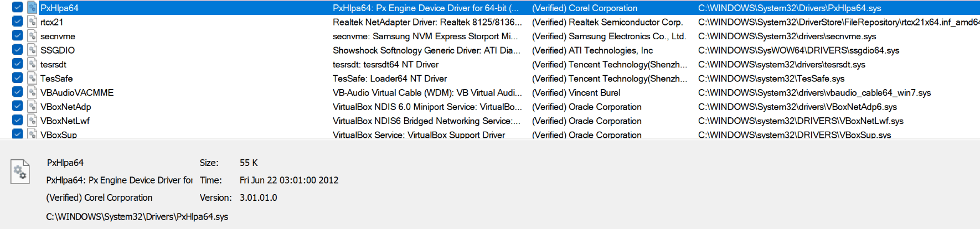Click the rtcx21 driver file icon
The width and height of the screenshot is (980, 229).
pos(32,22)
